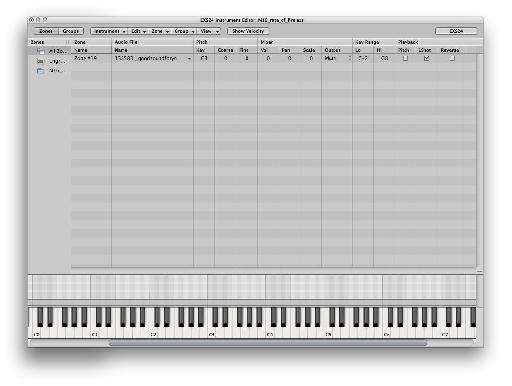Select the Ungrouped Zones folder icon
The height and width of the screenshot is (386, 512).
41,61
